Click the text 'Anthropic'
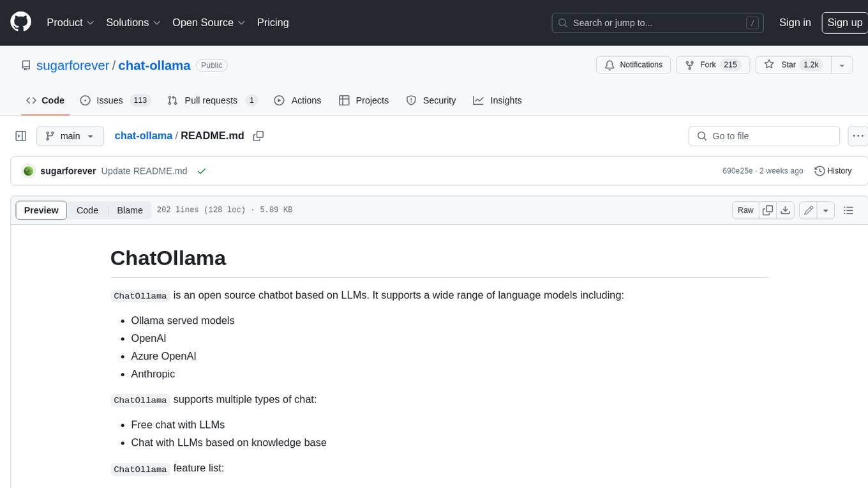Viewport: 868px width, 488px height. [x=153, y=374]
